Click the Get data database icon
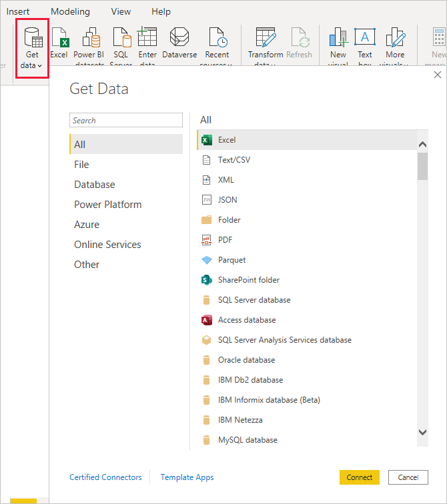 point(32,37)
